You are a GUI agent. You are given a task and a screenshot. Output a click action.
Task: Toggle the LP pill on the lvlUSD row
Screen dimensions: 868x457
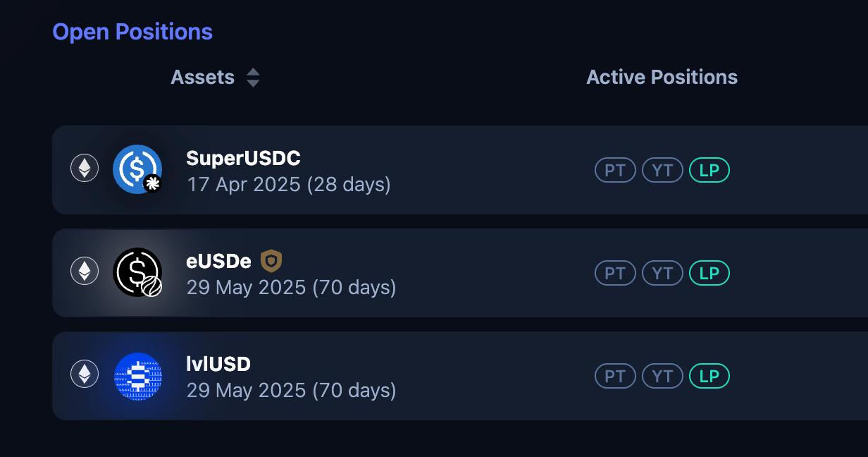click(709, 376)
